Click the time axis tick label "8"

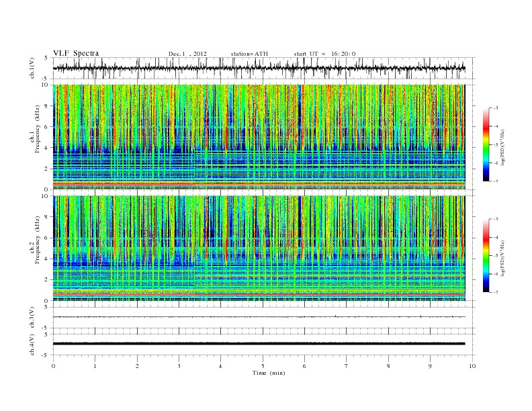[388, 366]
